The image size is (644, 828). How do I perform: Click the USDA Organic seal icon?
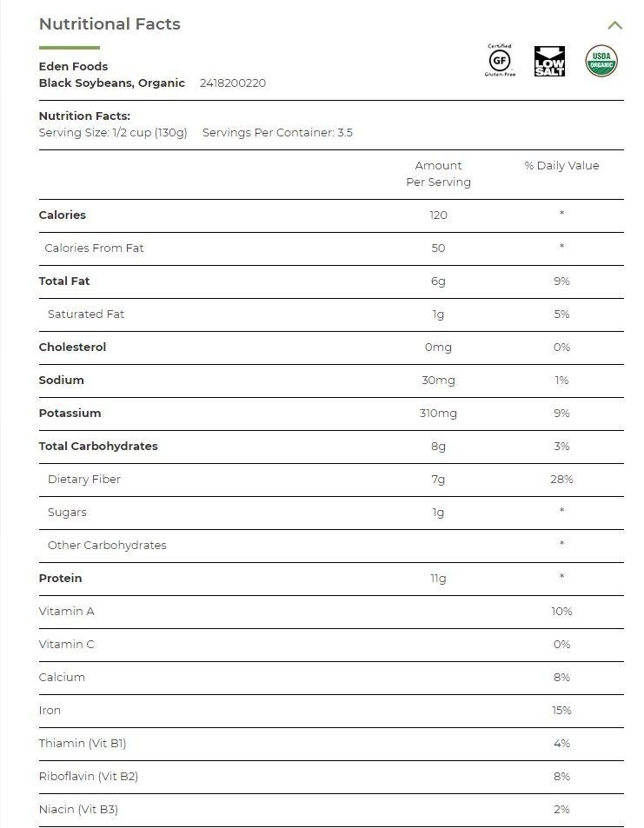(x=601, y=61)
